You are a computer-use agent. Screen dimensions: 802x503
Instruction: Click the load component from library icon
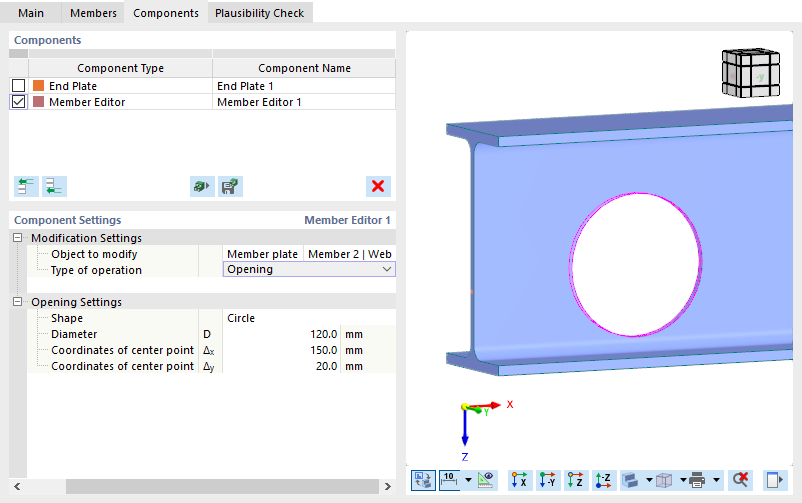(202, 186)
